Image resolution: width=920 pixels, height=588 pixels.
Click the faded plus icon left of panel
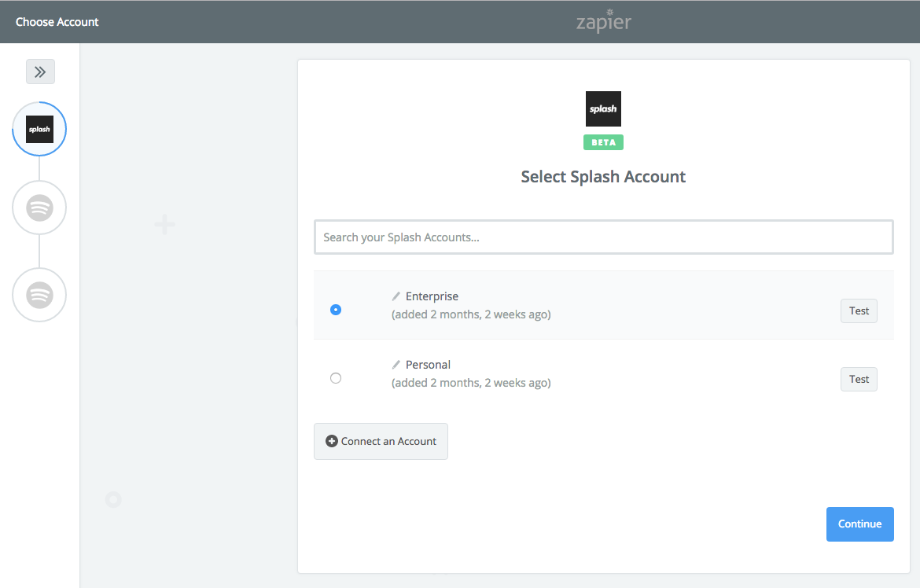(x=164, y=224)
